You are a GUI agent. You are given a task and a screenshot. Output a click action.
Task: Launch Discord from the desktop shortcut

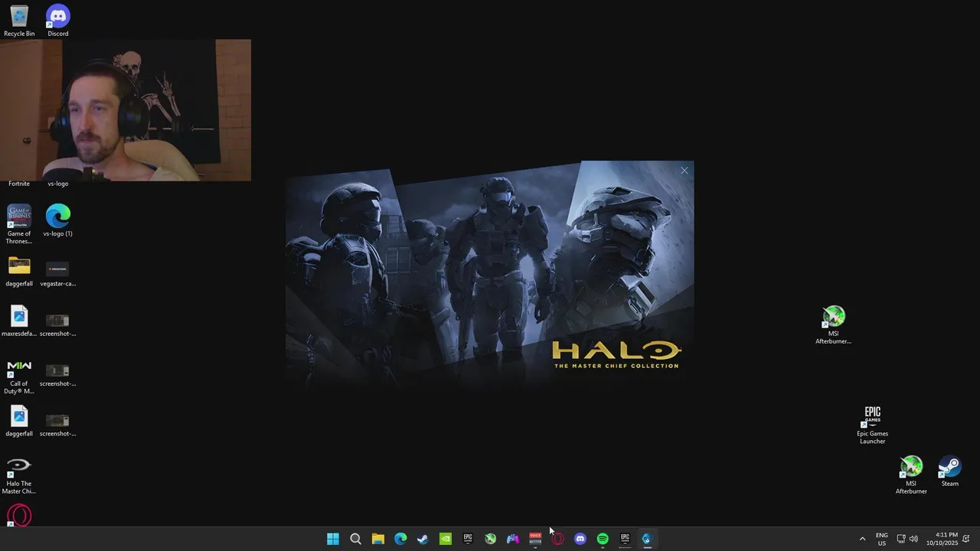(58, 21)
